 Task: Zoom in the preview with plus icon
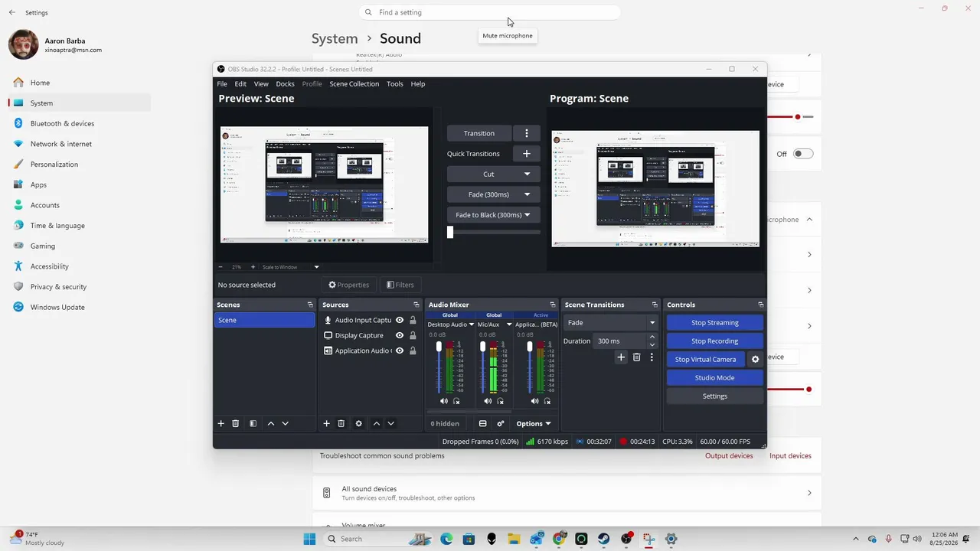click(x=253, y=267)
